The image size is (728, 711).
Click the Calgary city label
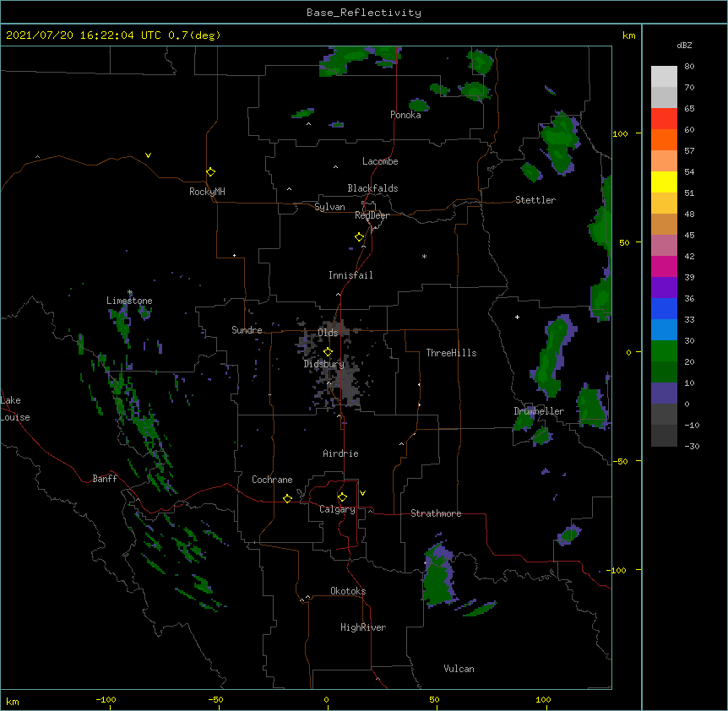point(338,509)
